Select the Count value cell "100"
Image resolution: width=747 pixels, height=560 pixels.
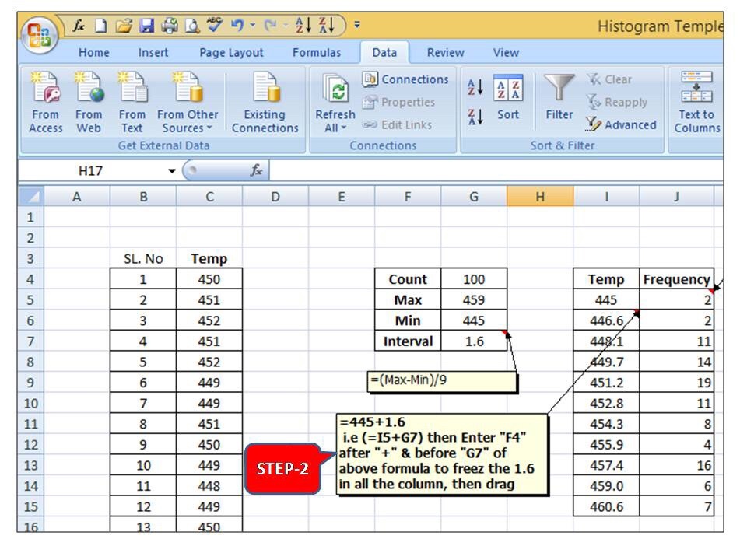click(474, 279)
